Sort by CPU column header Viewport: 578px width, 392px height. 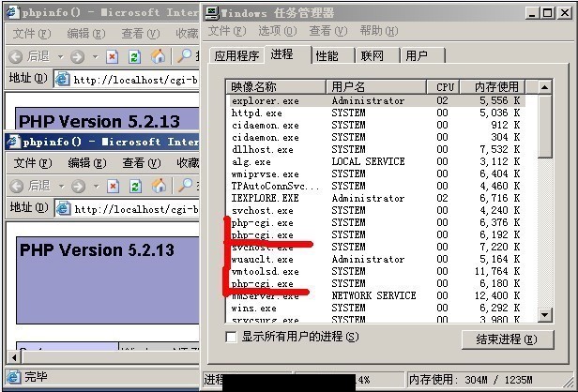(444, 87)
